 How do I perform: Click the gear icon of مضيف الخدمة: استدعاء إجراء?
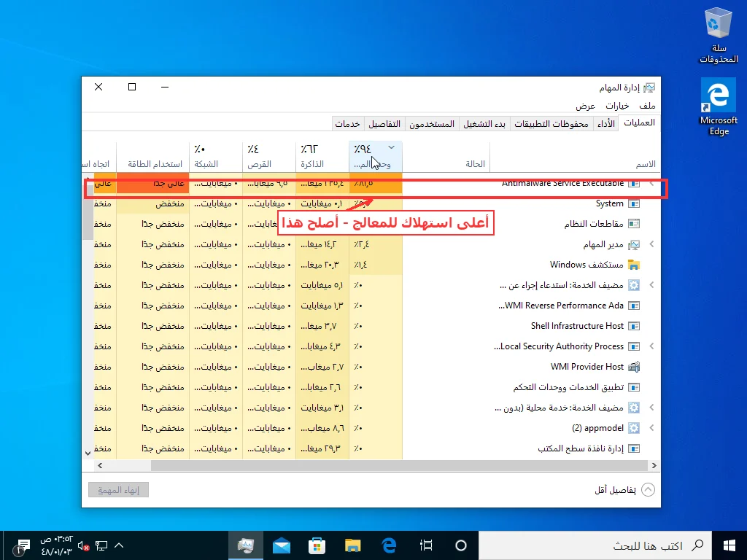pos(634,285)
